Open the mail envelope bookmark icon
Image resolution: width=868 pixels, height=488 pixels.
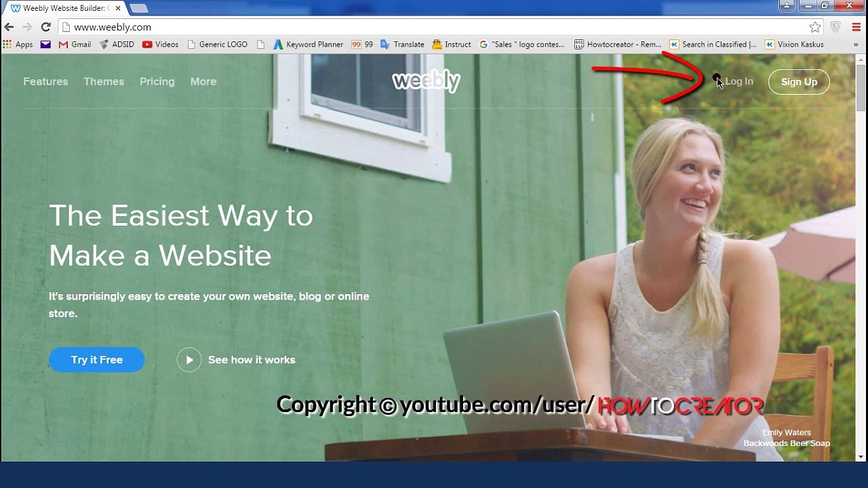point(45,44)
